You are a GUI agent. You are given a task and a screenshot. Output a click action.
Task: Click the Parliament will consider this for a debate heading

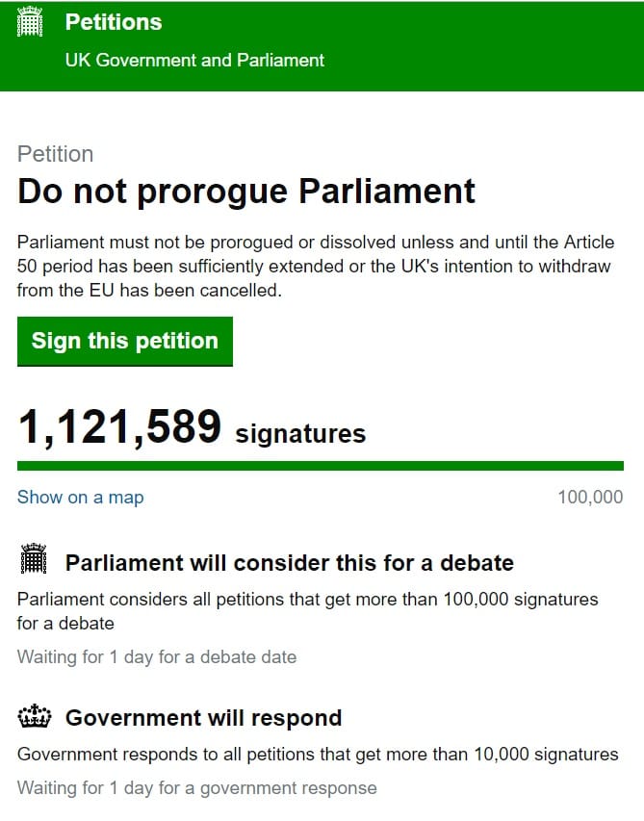coord(290,563)
